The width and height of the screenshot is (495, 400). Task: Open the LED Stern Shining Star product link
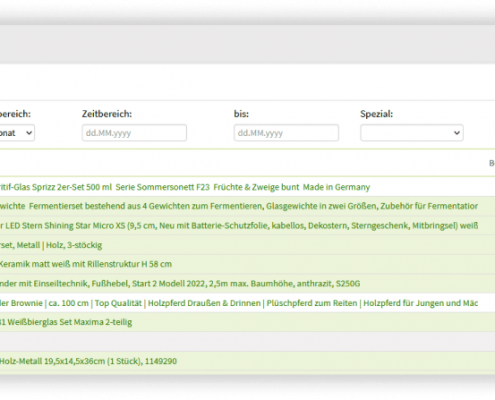pos(239,226)
